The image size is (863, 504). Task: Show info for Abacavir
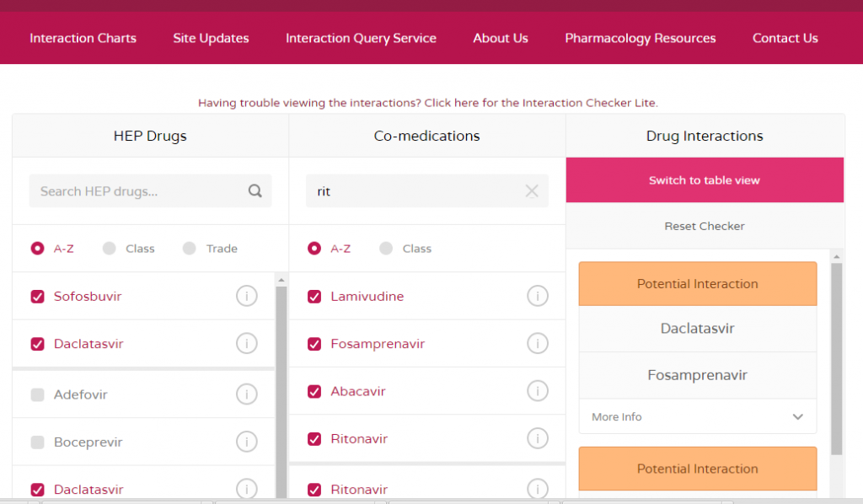[537, 391]
